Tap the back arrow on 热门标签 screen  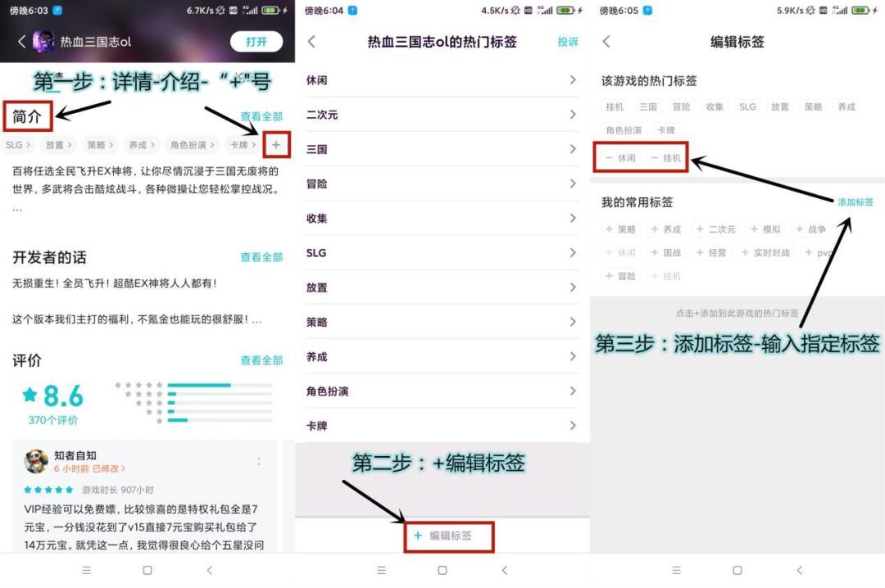tap(311, 41)
